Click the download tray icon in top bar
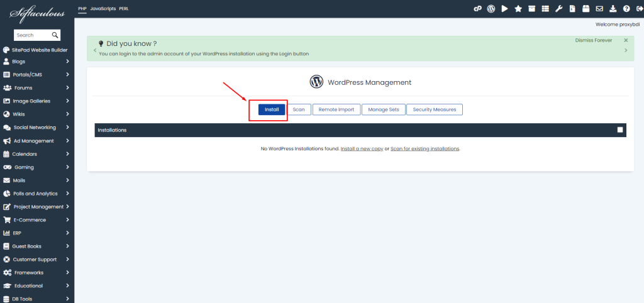This screenshot has height=303, width=644. pos(613,9)
